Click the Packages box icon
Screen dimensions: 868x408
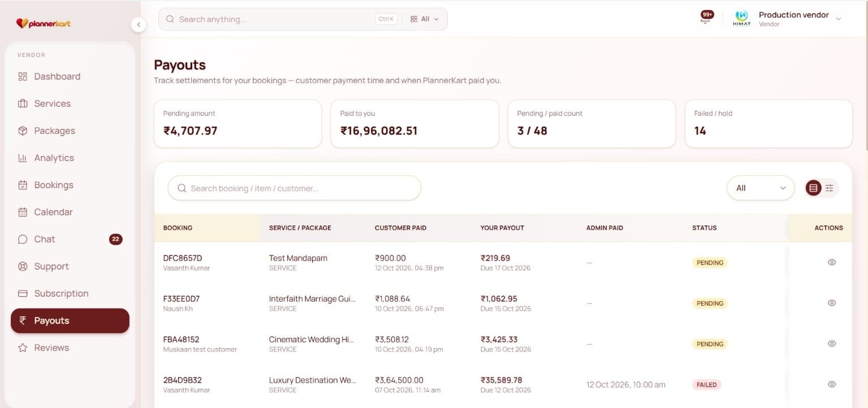click(23, 131)
